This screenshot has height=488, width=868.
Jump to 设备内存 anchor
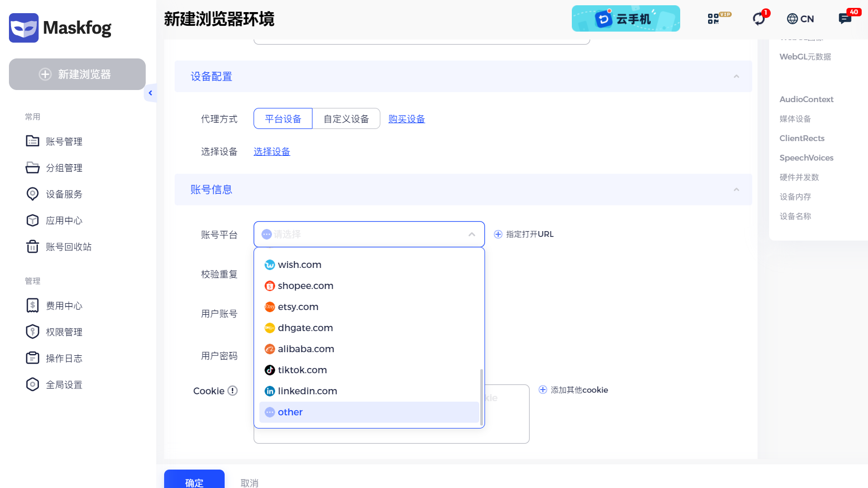(x=795, y=196)
